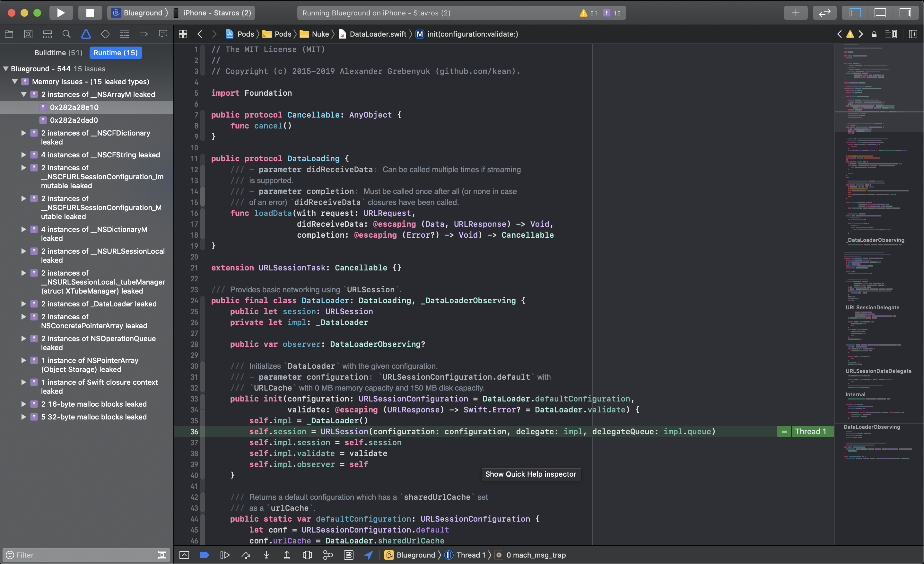Click iPhone - Stavros (2) device selector
Screen dimensions: 924x564
coord(213,13)
